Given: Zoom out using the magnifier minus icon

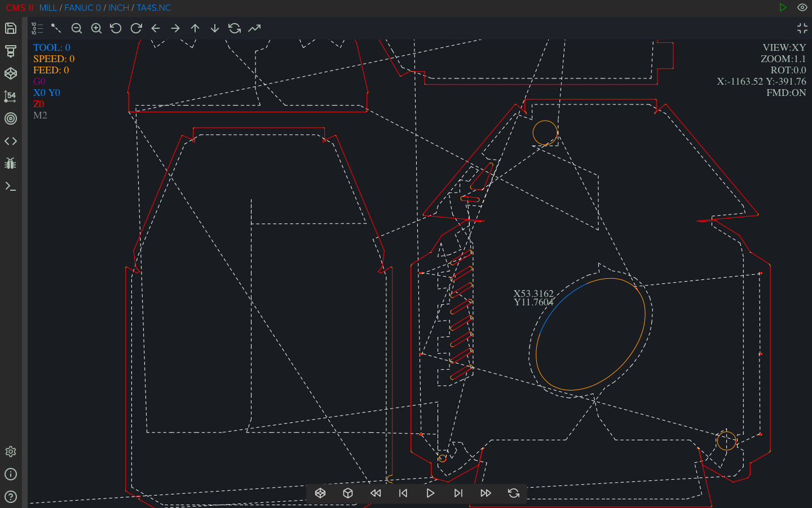Looking at the screenshot, I should (77, 28).
